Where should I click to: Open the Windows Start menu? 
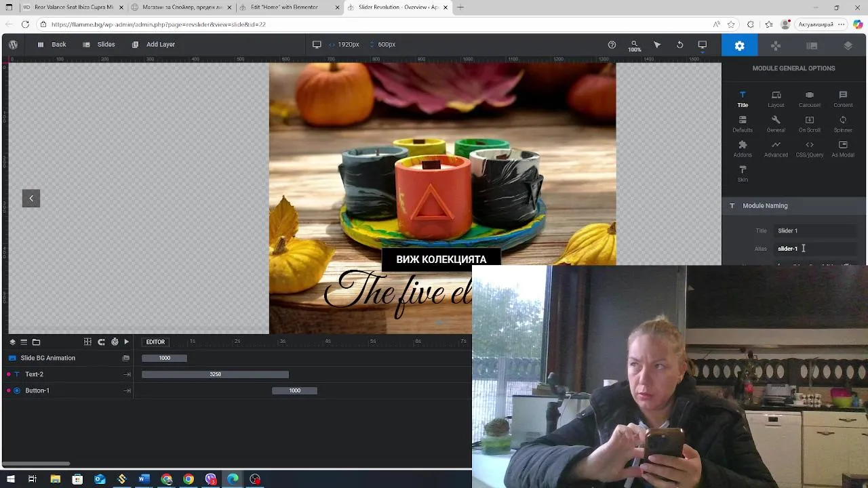point(11,479)
